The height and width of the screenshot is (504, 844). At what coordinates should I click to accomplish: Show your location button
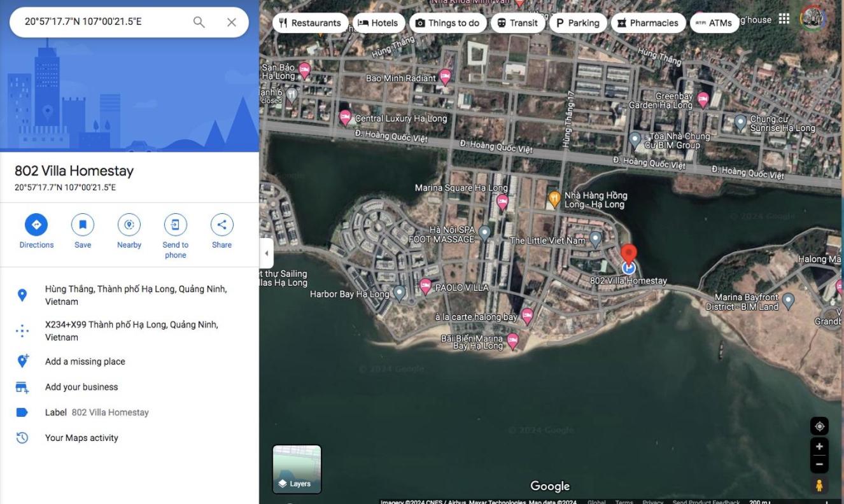click(x=819, y=426)
